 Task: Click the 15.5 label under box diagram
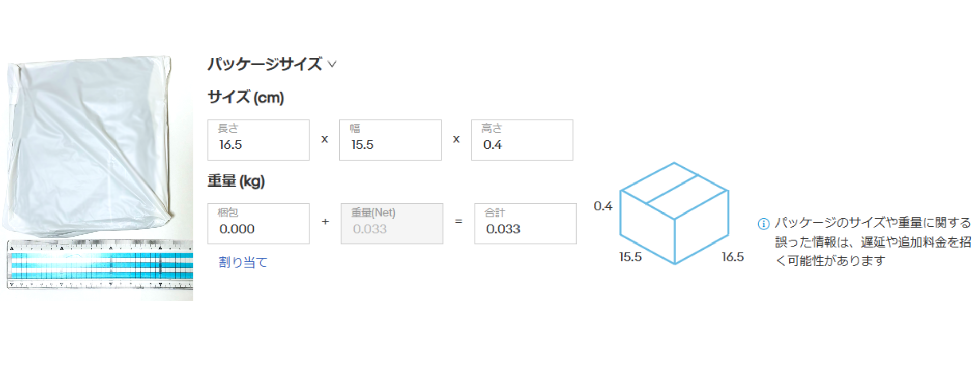pyautogui.click(x=630, y=257)
